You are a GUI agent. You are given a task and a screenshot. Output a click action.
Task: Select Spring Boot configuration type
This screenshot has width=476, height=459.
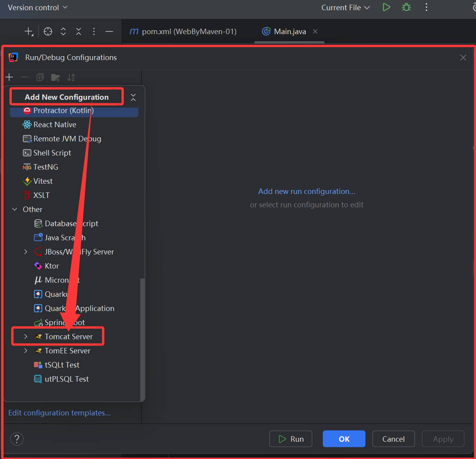tap(74, 322)
